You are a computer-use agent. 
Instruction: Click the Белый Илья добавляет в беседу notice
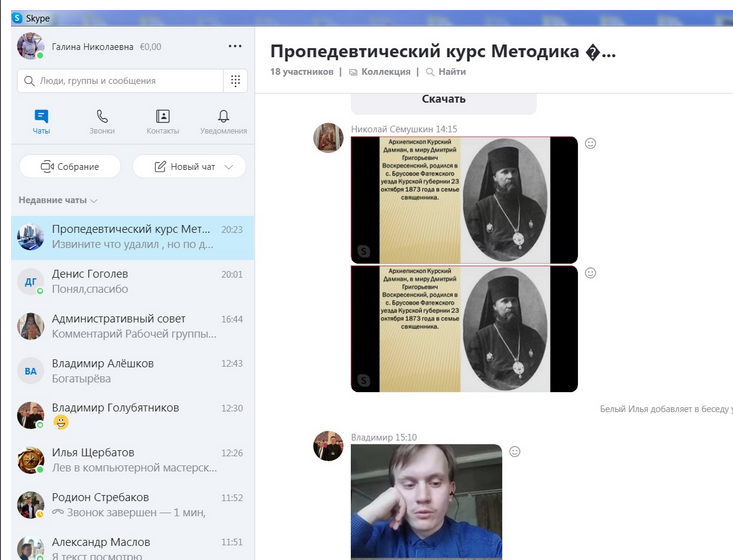[x=666, y=409]
